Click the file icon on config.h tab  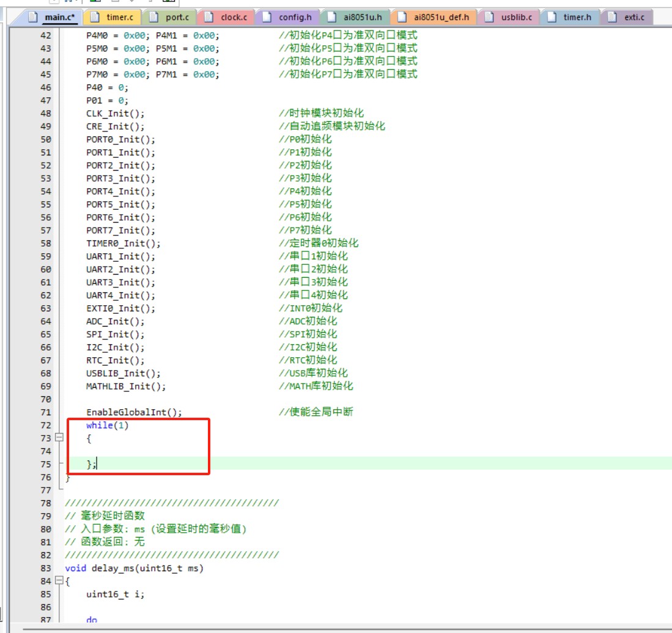tap(267, 17)
